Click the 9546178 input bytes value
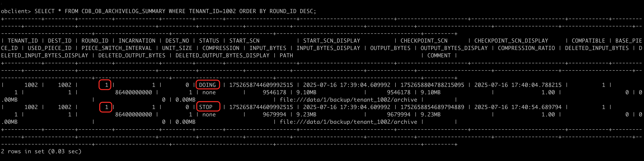Image resolution: width=644 pixels, height=161 pixels. pyautogui.click(x=274, y=92)
